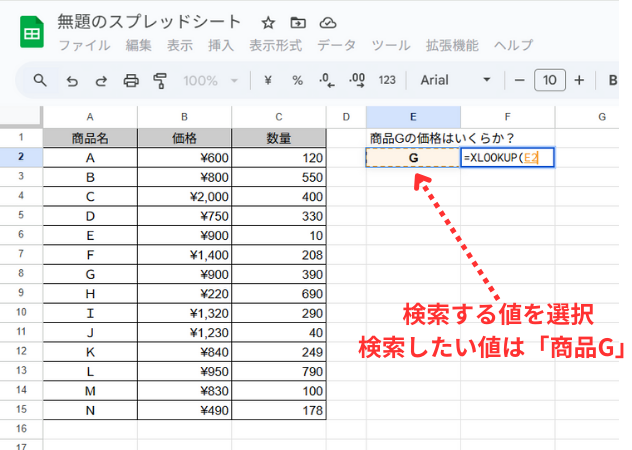Print the spreadsheet
This screenshot has height=450, width=632.
pos(130,80)
